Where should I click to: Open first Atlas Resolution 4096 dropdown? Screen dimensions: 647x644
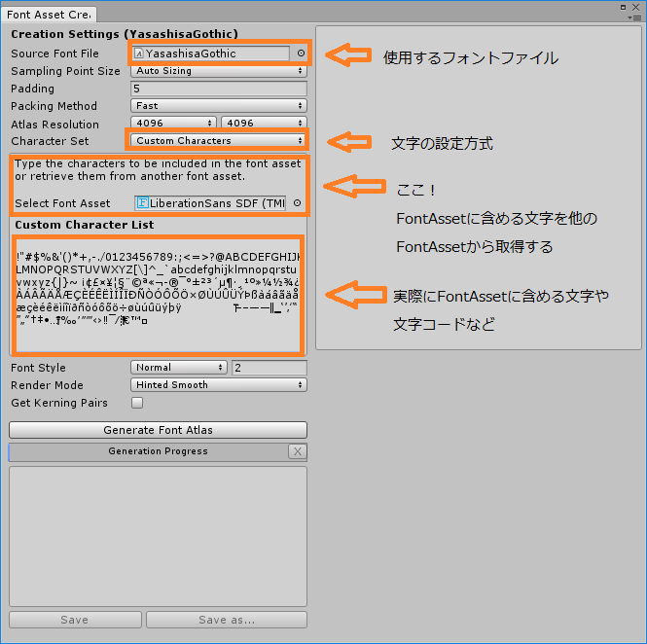(x=173, y=123)
